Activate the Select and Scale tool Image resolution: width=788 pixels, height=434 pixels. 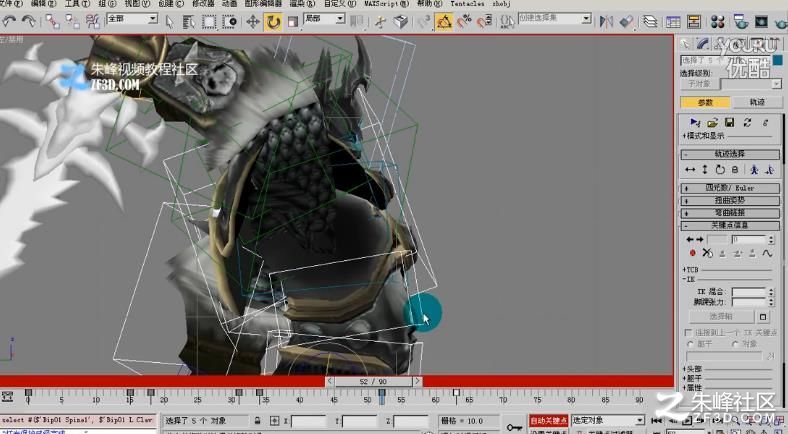(293, 22)
